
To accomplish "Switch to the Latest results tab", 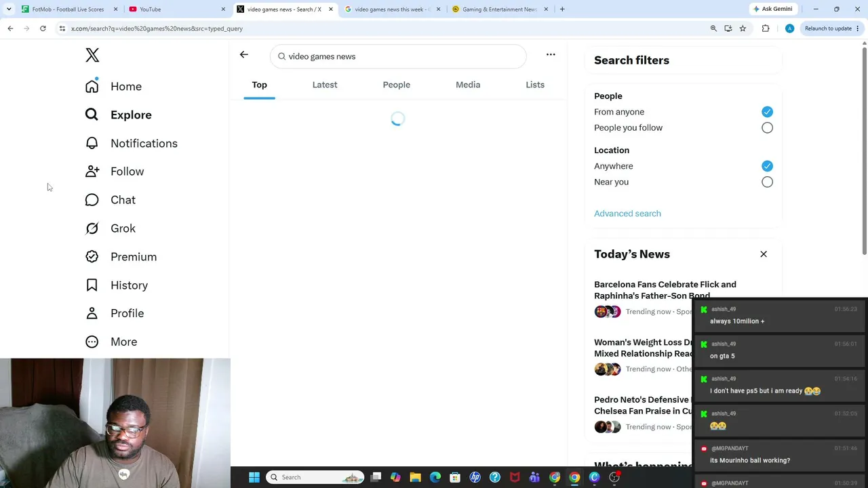I will pyautogui.click(x=325, y=85).
